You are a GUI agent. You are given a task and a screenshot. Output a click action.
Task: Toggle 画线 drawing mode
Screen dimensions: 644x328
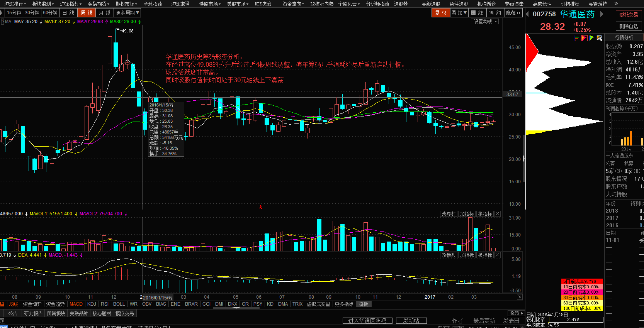[x=477, y=13]
